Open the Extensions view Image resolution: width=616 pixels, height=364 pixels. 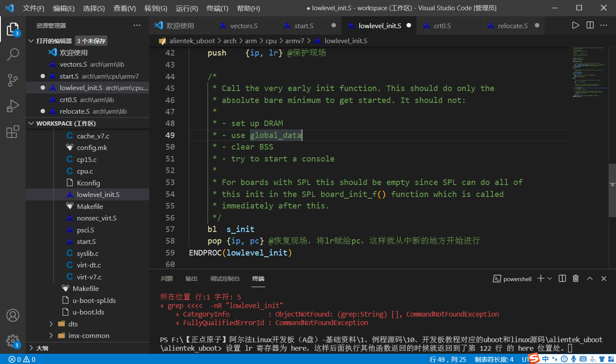point(13,131)
